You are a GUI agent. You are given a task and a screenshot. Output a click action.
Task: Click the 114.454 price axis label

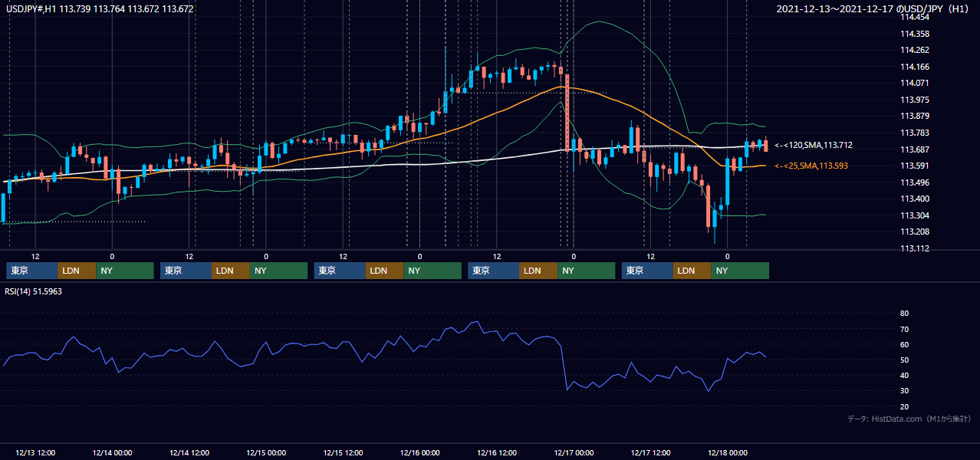point(914,18)
